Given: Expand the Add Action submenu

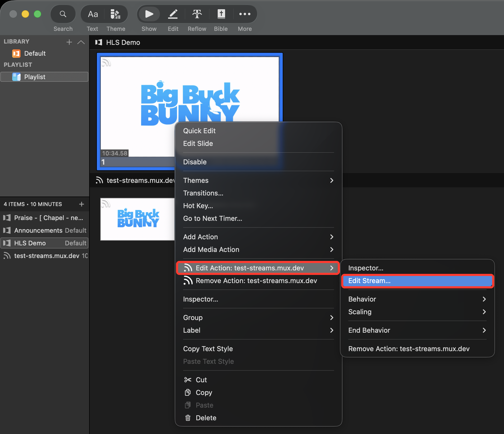Looking at the screenshot, I should click(258, 237).
